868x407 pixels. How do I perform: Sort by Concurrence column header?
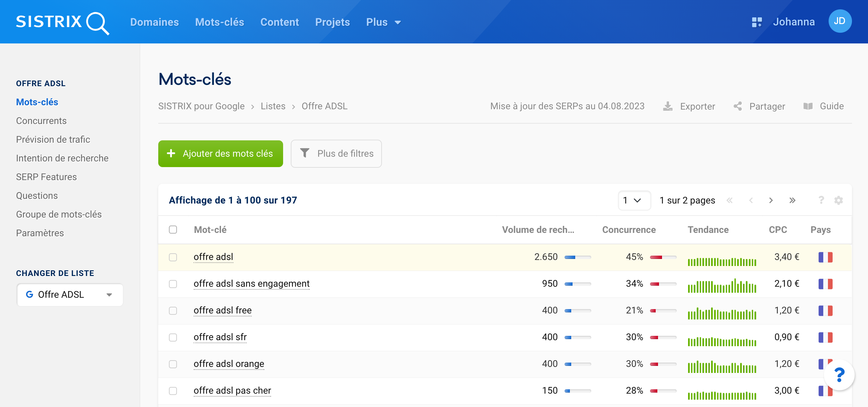pos(629,230)
